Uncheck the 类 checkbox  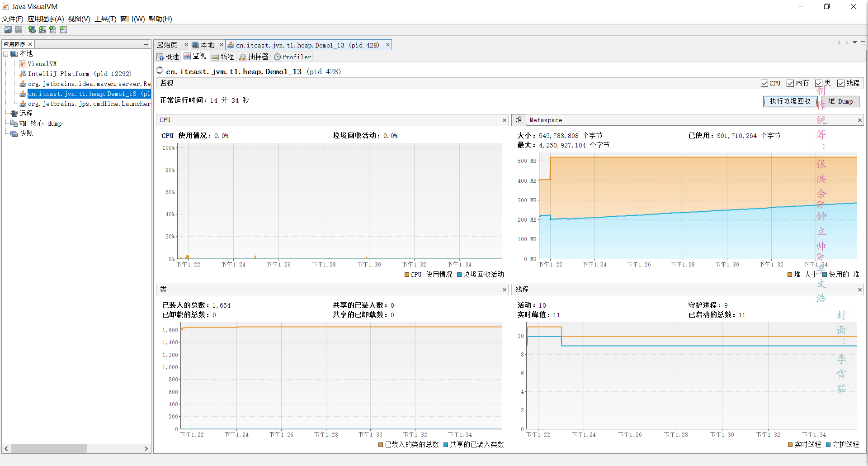coord(819,83)
